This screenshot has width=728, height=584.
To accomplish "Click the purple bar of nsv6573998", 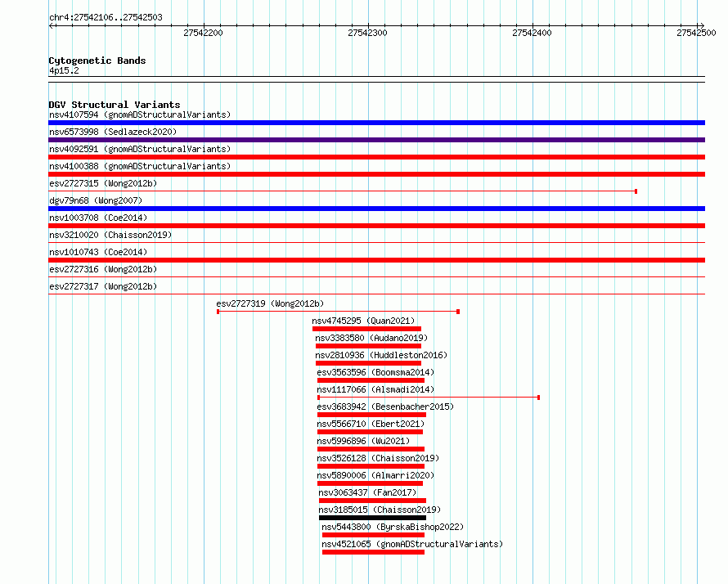I will [376, 140].
